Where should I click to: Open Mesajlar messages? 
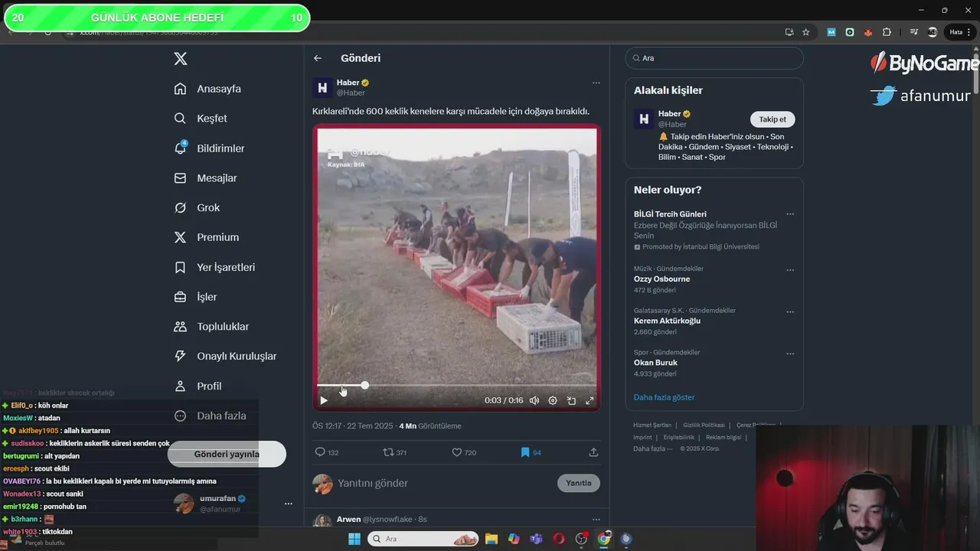[x=205, y=178]
